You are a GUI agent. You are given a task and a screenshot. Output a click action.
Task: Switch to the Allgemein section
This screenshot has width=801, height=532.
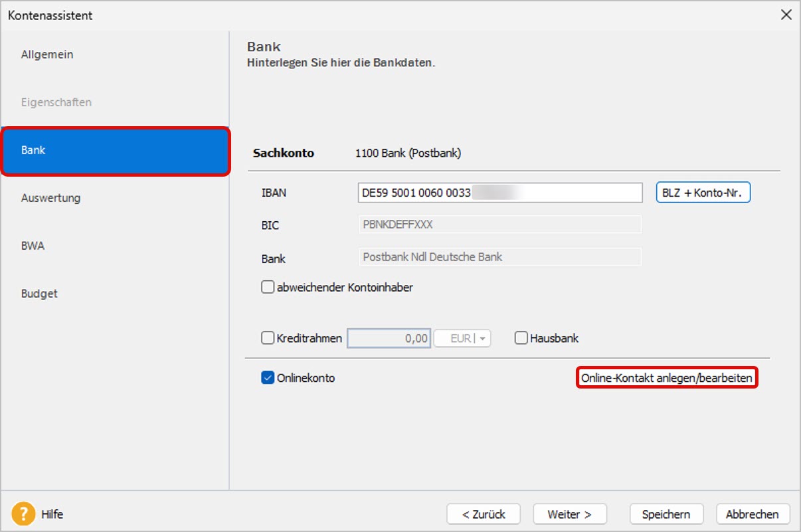click(x=47, y=54)
